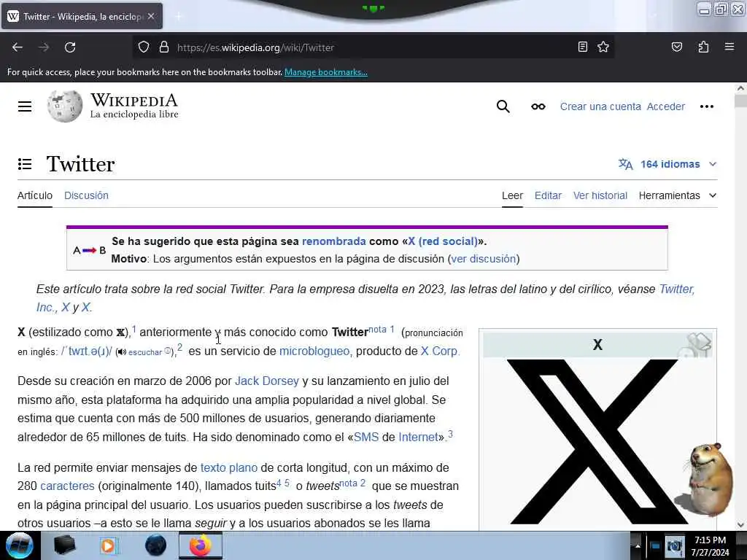Screen dimensions: 747x560
Task: Go back using the browser back arrow
Action: click(x=18, y=47)
